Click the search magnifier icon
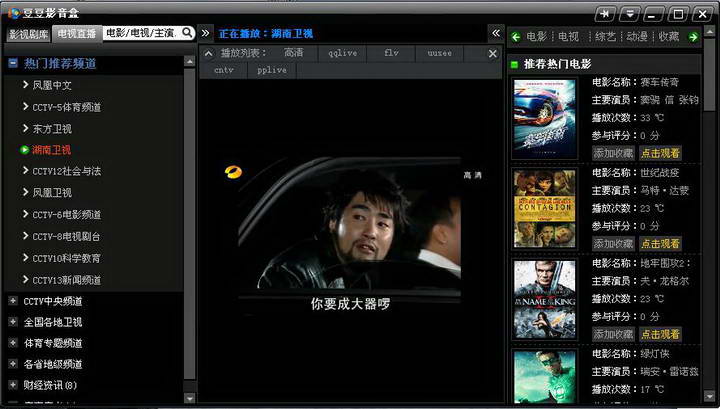Image resolution: width=720 pixels, height=409 pixels. [187, 33]
